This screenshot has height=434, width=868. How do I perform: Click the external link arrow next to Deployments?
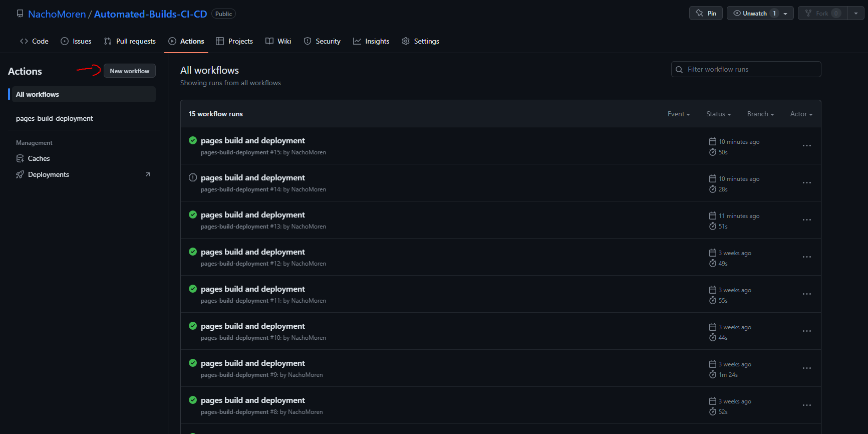(148, 174)
